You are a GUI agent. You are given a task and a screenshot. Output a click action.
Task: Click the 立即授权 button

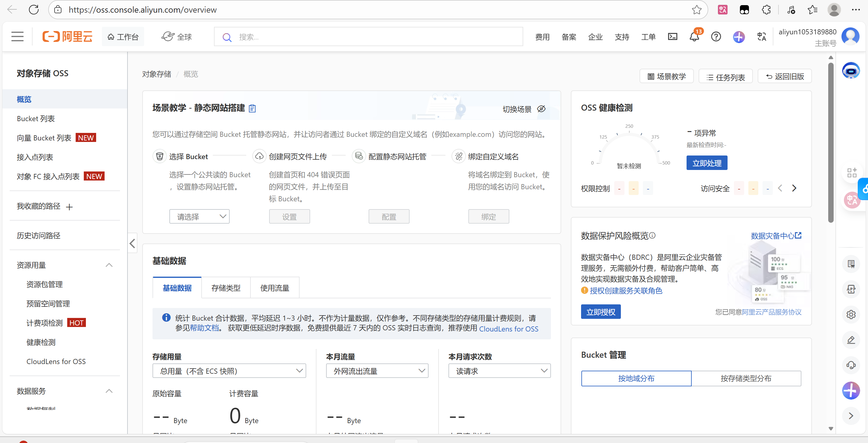click(600, 312)
